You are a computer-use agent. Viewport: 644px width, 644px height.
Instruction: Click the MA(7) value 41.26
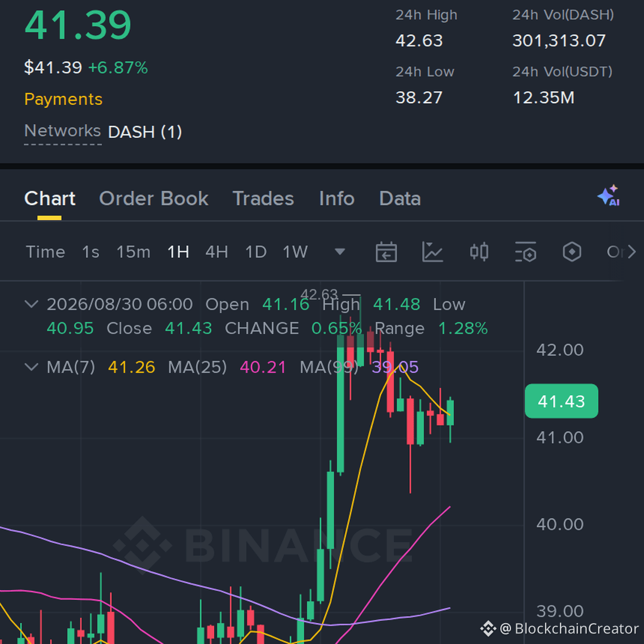click(131, 367)
